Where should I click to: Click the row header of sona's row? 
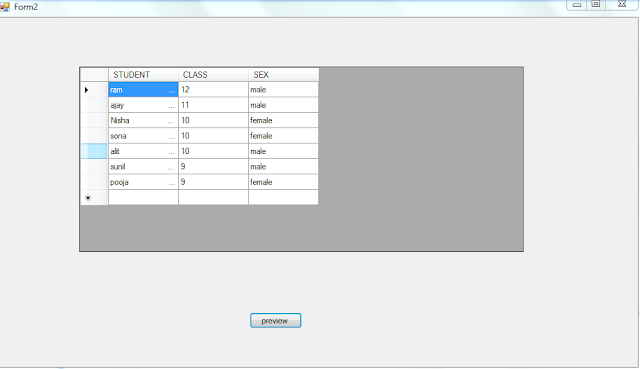coord(94,136)
